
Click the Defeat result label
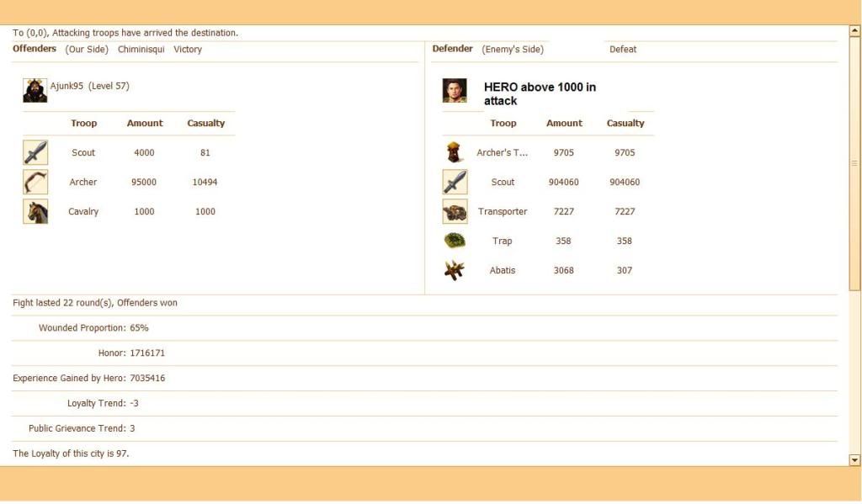pos(623,50)
